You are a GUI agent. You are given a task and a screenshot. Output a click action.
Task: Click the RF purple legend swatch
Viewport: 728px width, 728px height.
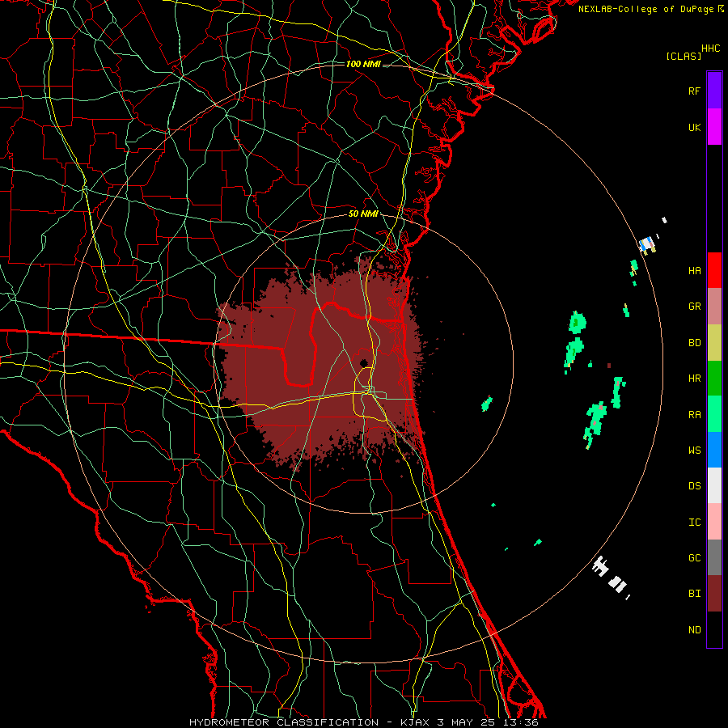coord(714,91)
